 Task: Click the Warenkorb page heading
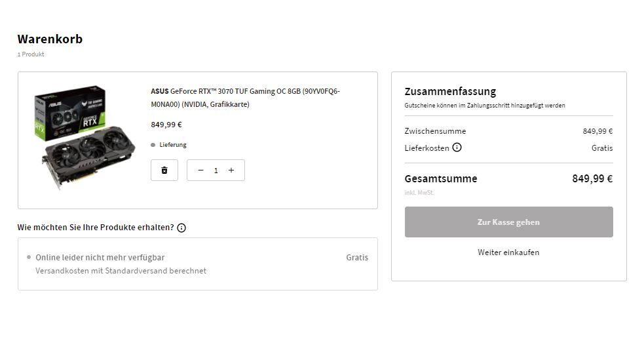(x=50, y=39)
